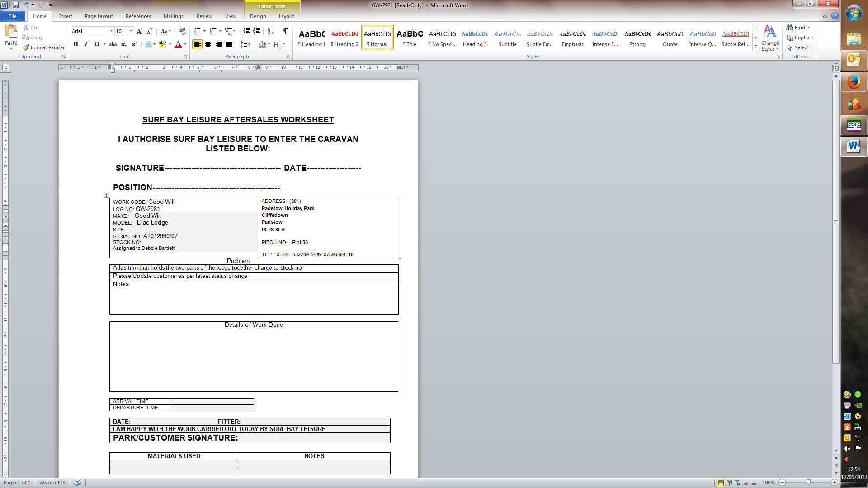Click the Increase Indent icon

tap(256, 31)
